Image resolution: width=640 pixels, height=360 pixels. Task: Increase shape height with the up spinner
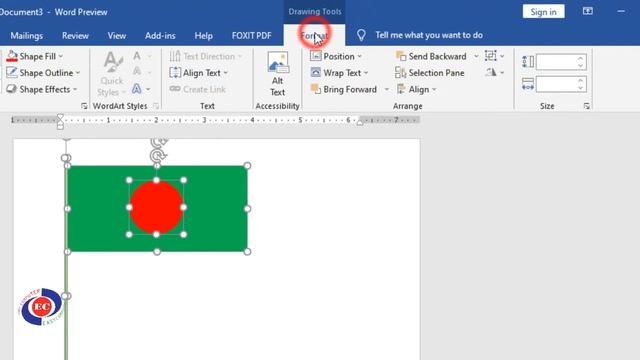pyautogui.click(x=581, y=58)
